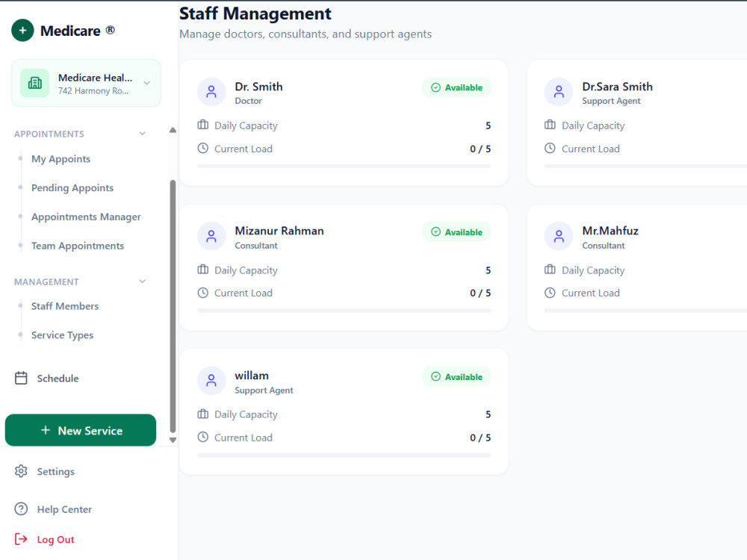
Task: Open Service Types in sidebar
Action: (63, 335)
